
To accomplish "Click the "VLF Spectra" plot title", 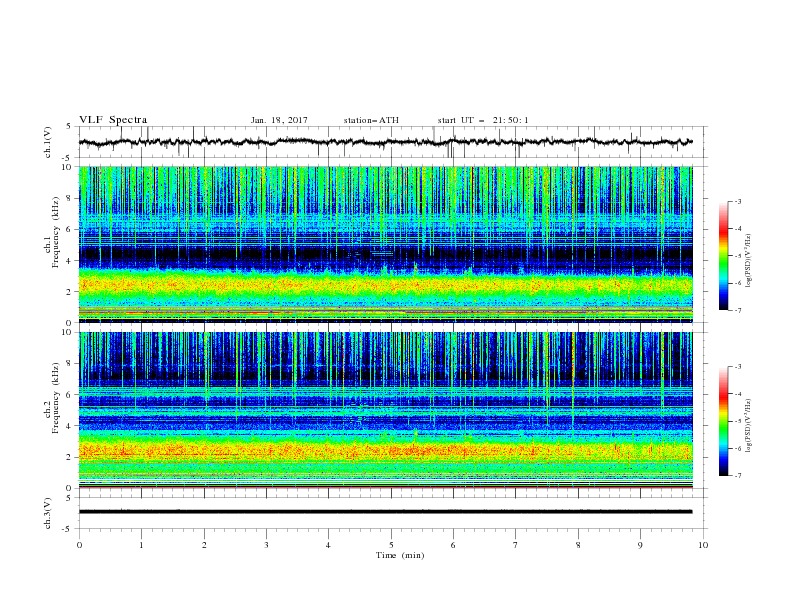I will point(113,120).
